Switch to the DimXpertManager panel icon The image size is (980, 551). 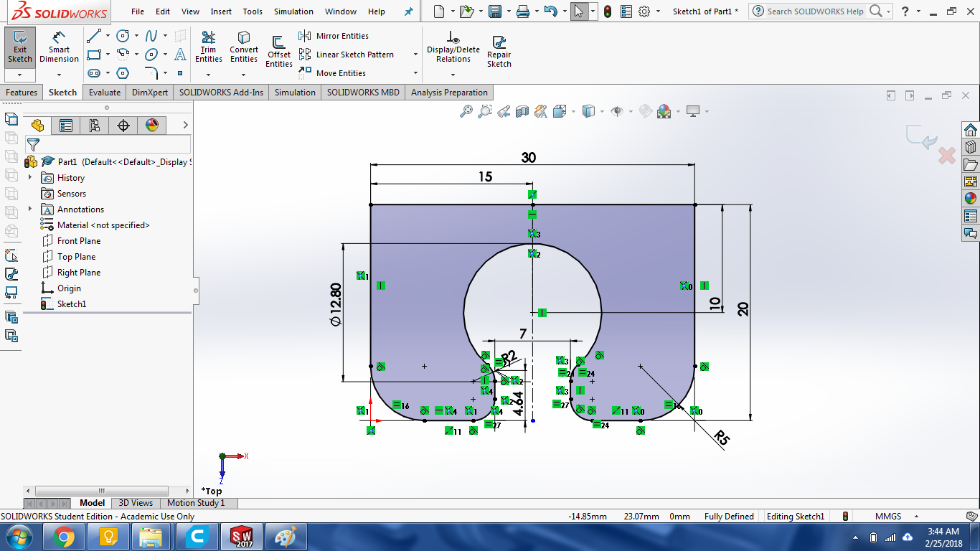pos(123,126)
